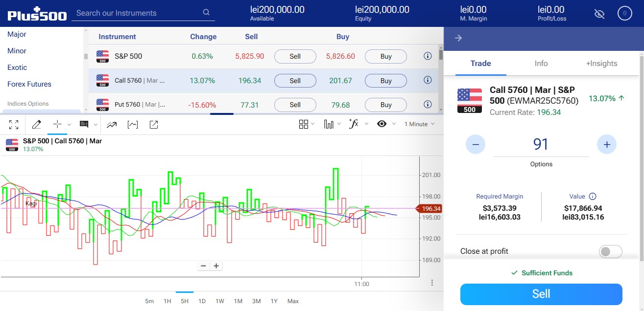The width and height of the screenshot is (644, 311).
Task: Select the pencil drawing tool
Action: [x=36, y=125]
